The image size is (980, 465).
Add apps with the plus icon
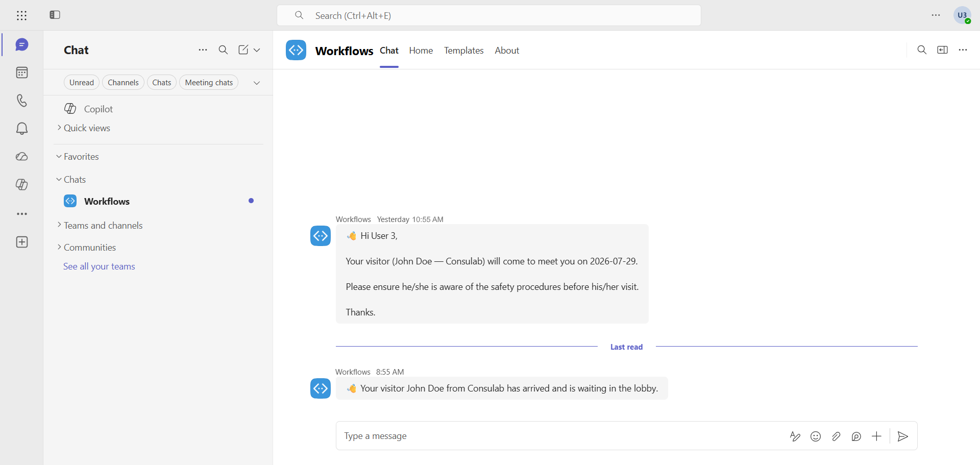click(21, 242)
